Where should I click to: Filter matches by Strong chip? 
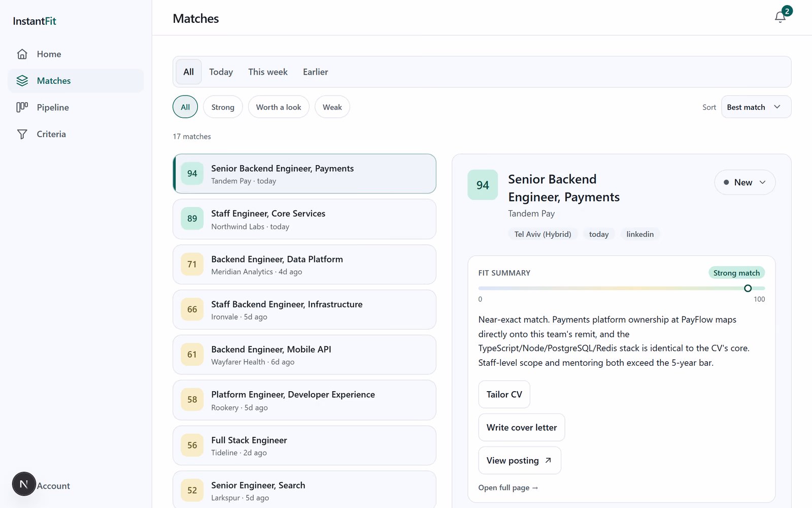point(223,107)
